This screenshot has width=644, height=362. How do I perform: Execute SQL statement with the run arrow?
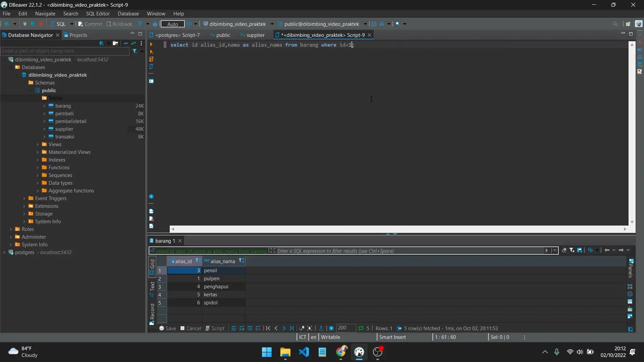pos(151,44)
